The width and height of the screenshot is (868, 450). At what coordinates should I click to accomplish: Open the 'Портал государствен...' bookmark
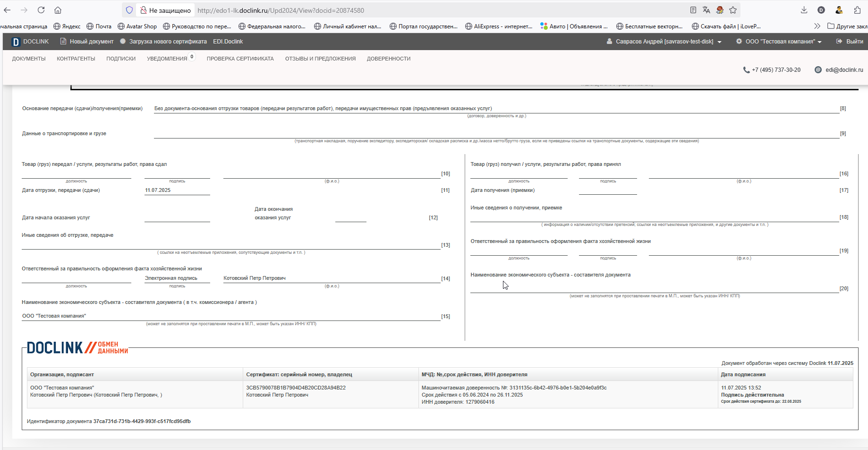424,26
